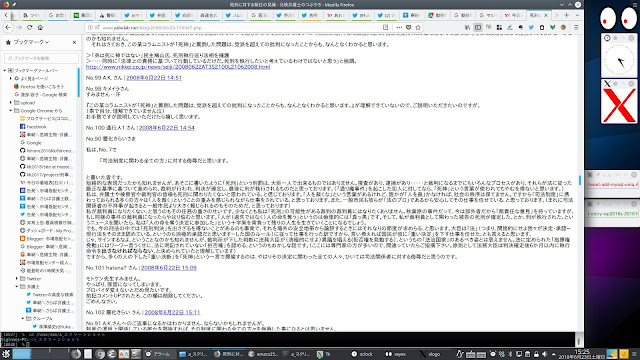
Task: Focus the bookmark search field
Action: coord(41,58)
